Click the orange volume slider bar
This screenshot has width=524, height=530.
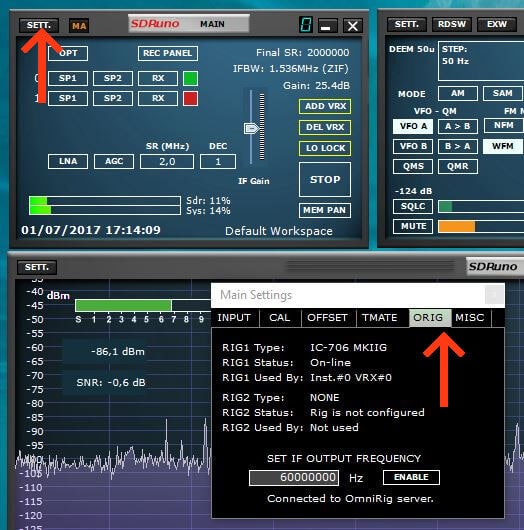481,226
